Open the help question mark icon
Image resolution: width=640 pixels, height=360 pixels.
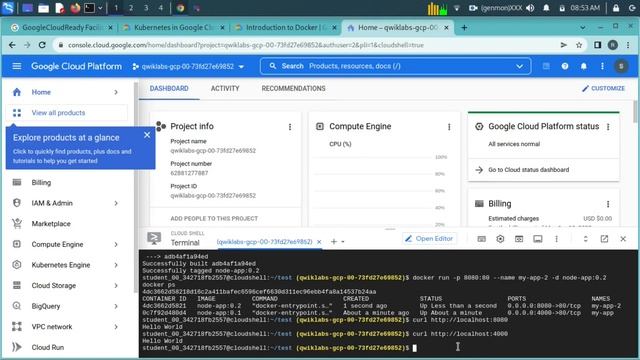click(x=565, y=66)
